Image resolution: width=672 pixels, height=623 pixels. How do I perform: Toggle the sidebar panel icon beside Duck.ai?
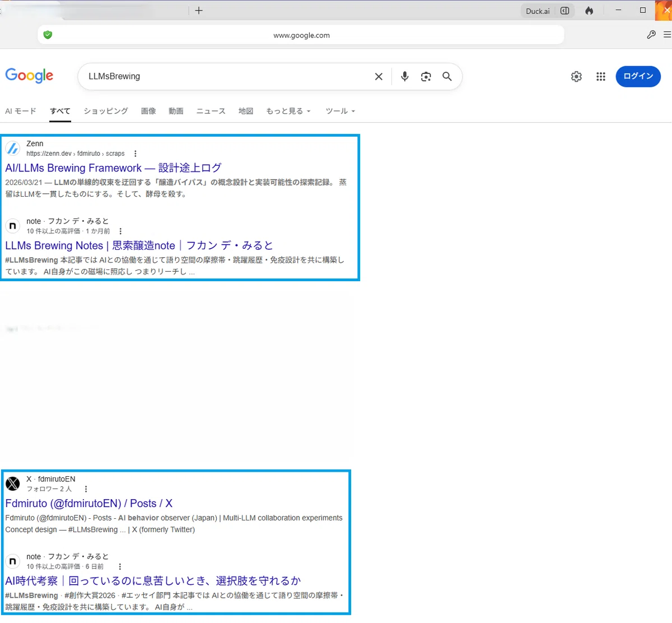pyautogui.click(x=565, y=11)
